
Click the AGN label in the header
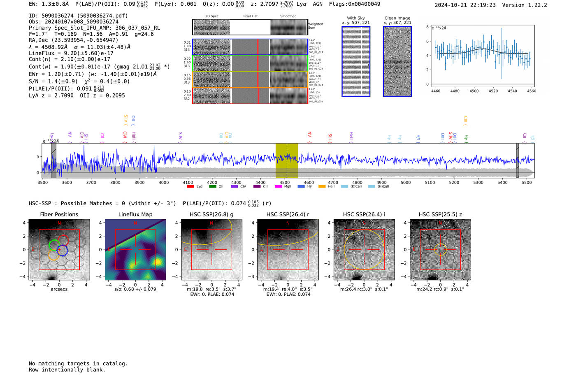318,4
